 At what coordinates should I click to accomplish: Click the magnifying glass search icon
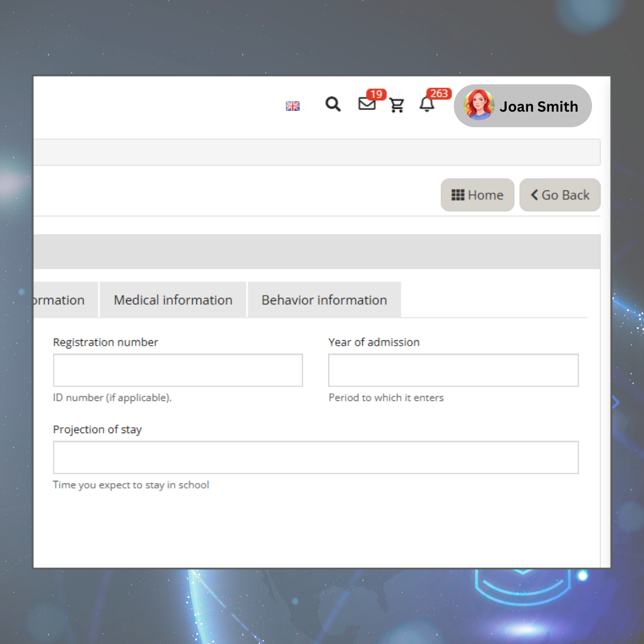click(333, 104)
